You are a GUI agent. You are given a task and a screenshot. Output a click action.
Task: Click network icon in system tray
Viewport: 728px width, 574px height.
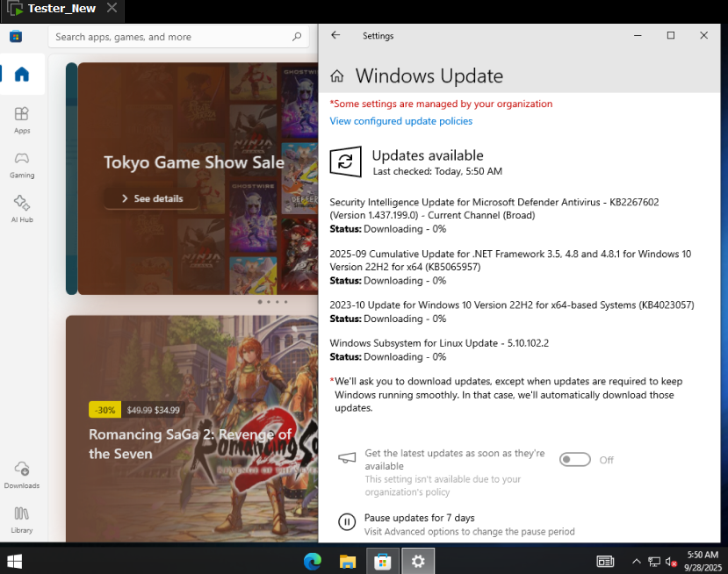tap(654, 562)
